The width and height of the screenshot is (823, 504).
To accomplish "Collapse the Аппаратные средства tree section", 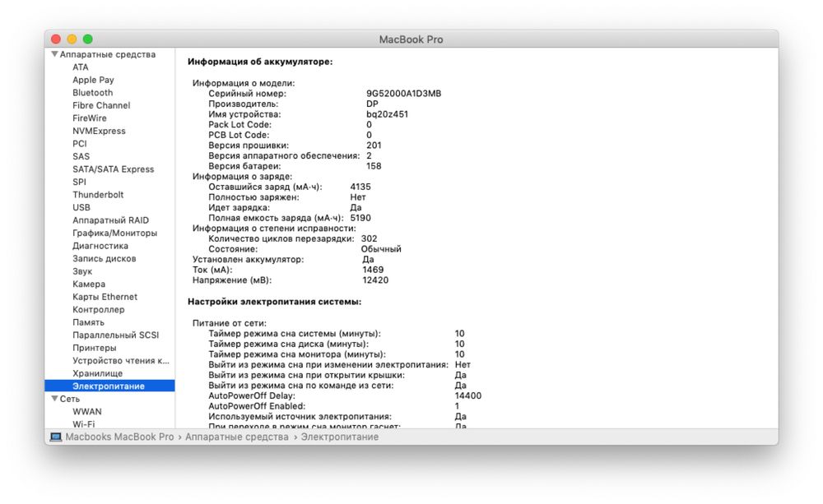I will pyautogui.click(x=54, y=54).
